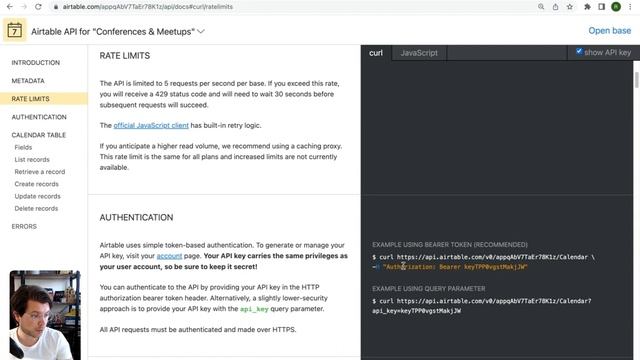This screenshot has width=640, height=360.
Task: Go to Metadata section in sidebar
Action: tap(28, 81)
